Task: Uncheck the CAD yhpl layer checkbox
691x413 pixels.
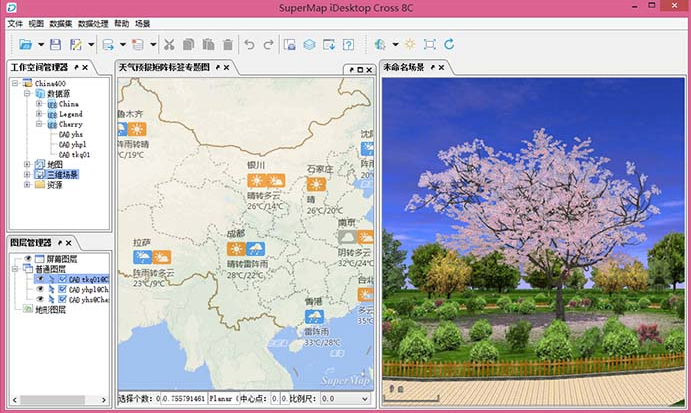Action: (63, 289)
